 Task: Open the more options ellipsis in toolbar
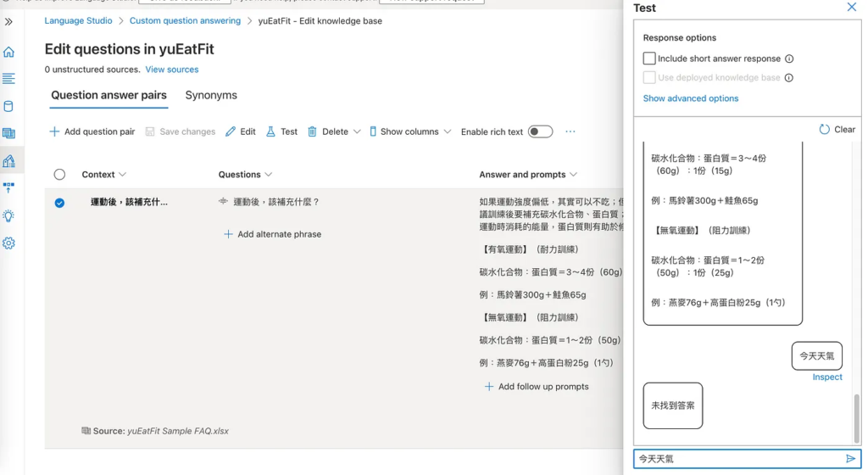coord(570,131)
